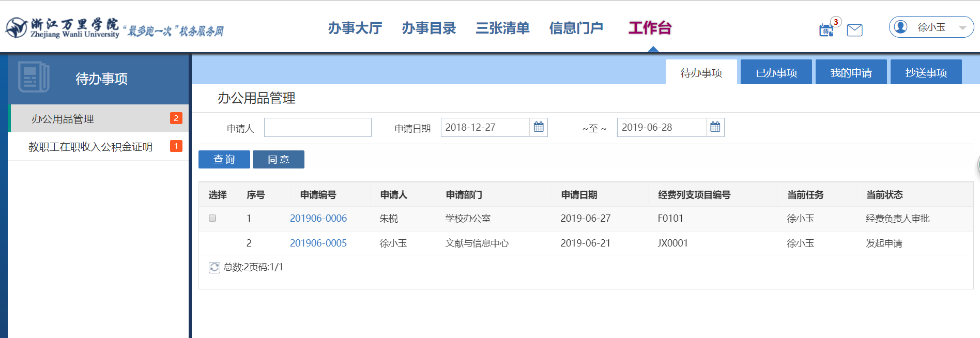This screenshot has height=338, width=980.
Task: Open start date calendar picker
Action: (539, 127)
